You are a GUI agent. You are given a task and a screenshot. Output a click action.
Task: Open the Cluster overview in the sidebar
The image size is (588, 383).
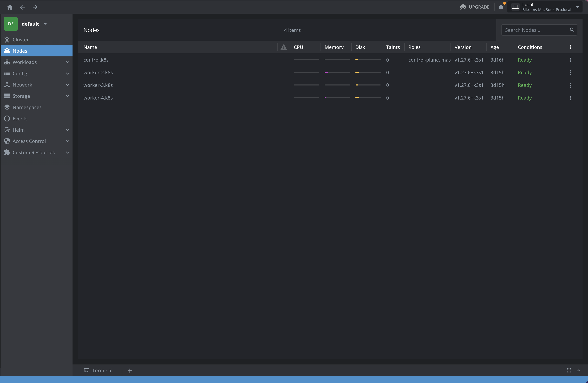coord(21,39)
